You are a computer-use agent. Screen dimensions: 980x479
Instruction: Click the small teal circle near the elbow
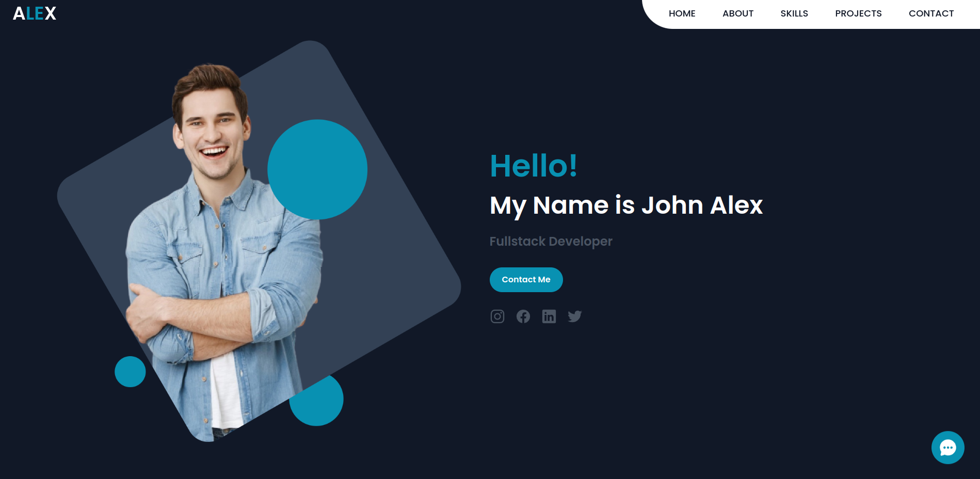[x=130, y=372]
